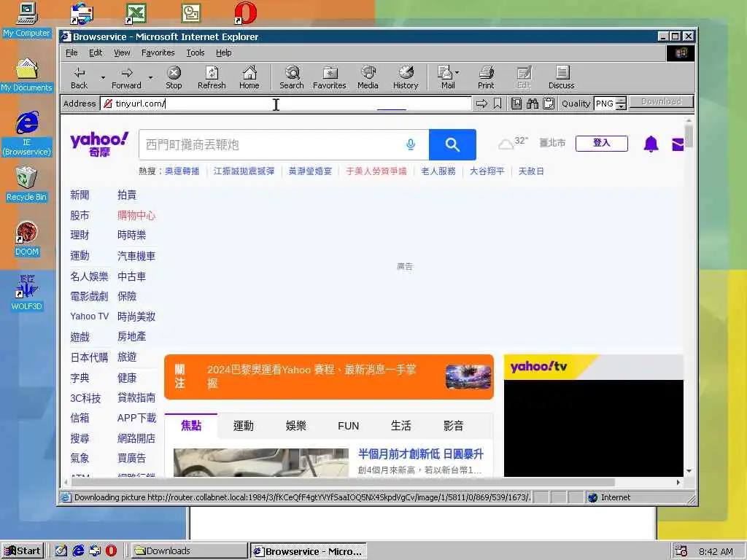
Task: Click Internet Explorer quick launch icon
Action: pos(78,551)
